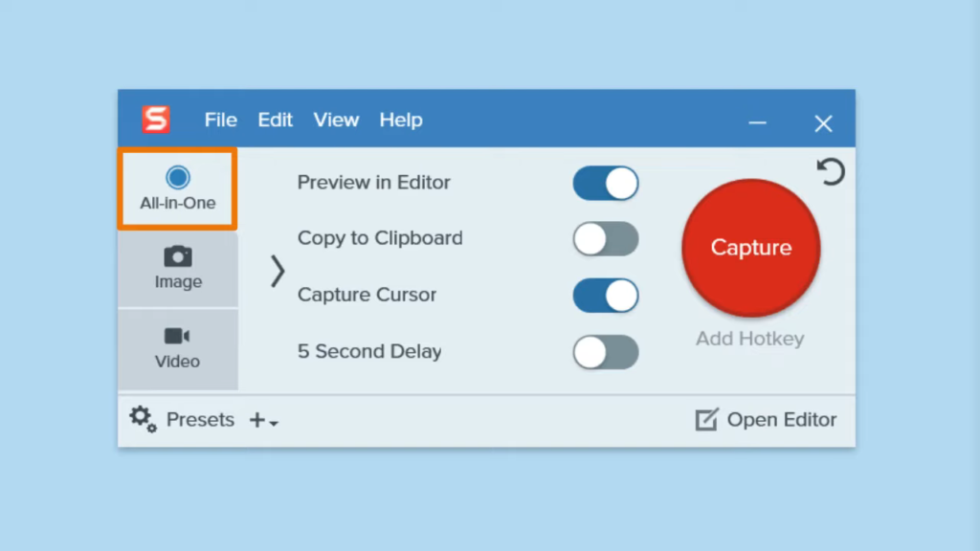Open the Edit menu

[275, 120]
